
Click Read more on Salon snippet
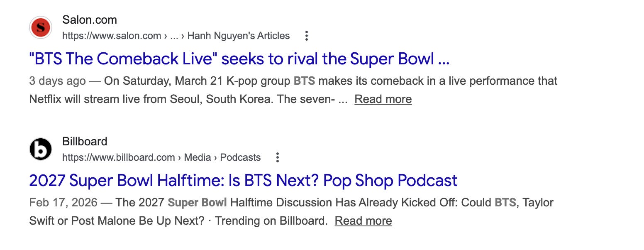point(383,99)
